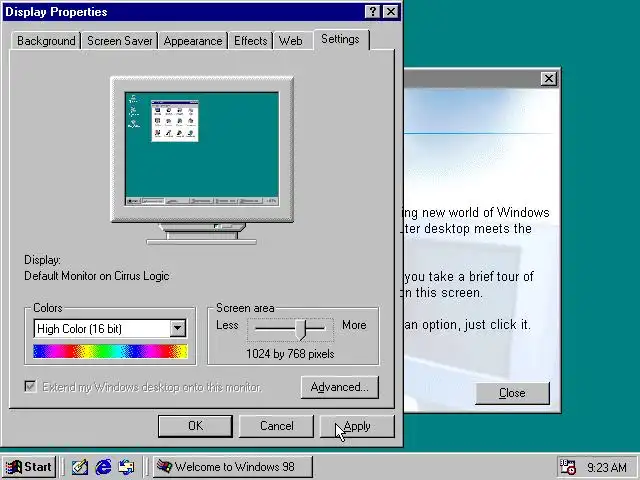Click the Task Scheduler tray icon
This screenshot has height=480, width=640.
(567, 467)
